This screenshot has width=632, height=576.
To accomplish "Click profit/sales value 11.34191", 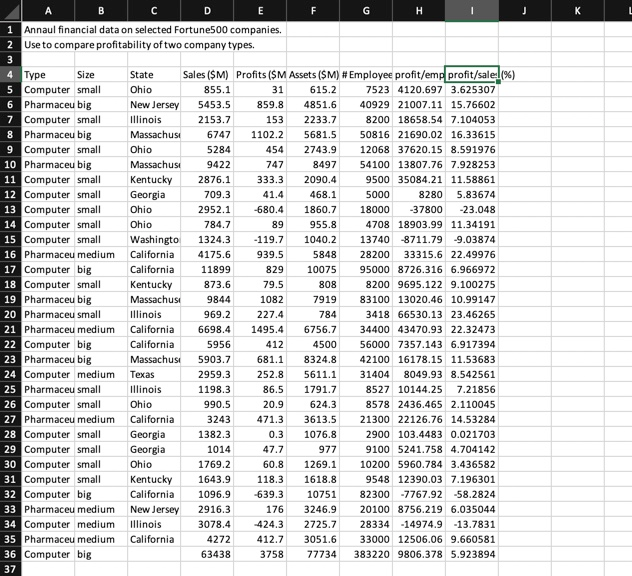I will [x=472, y=225].
